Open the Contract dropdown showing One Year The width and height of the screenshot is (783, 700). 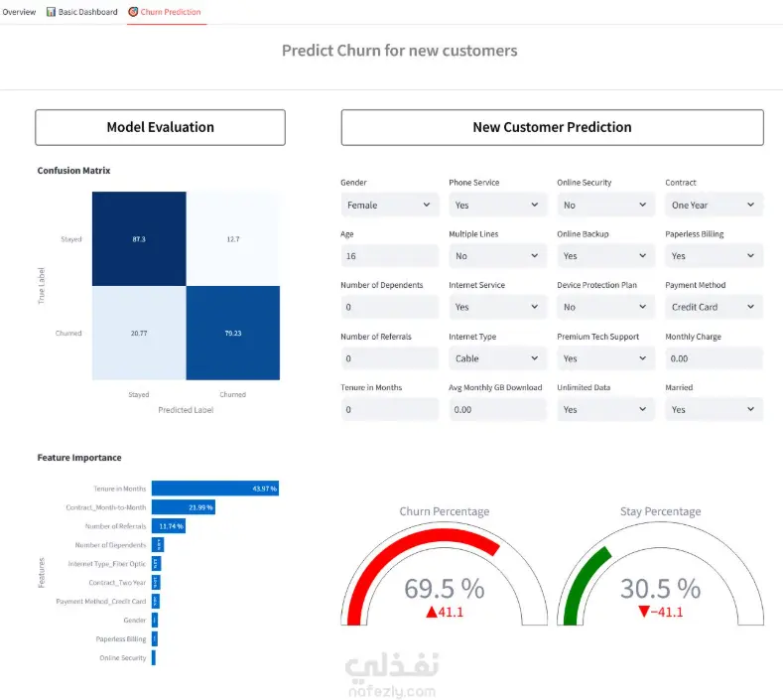click(x=714, y=205)
